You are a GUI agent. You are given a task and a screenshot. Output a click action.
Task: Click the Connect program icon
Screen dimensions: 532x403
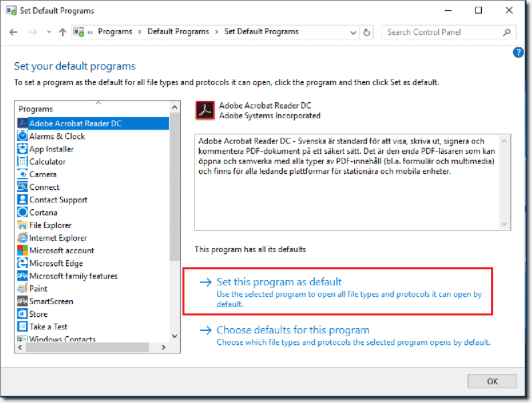pyautogui.click(x=23, y=187)
